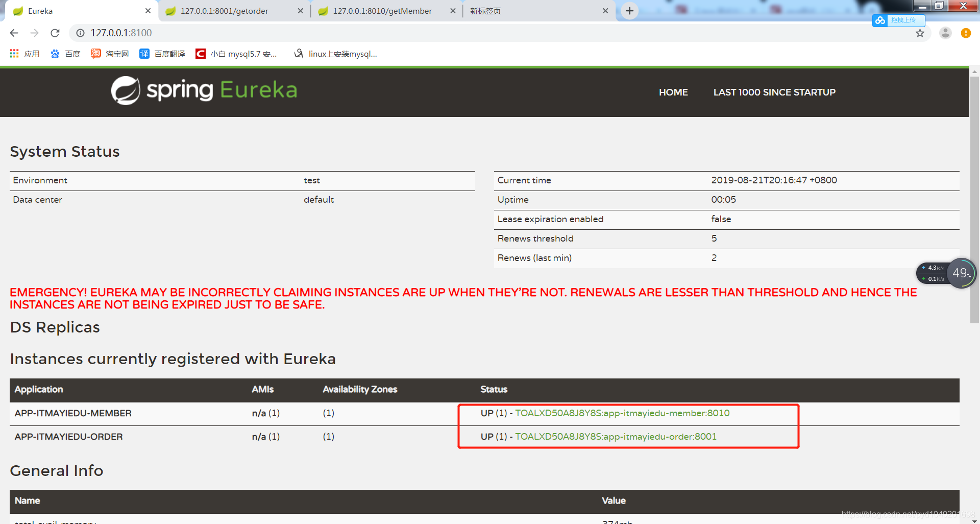Click the Renews threshold row label
This screenshot has height=524, width=980.
click(x=535, y=239)
